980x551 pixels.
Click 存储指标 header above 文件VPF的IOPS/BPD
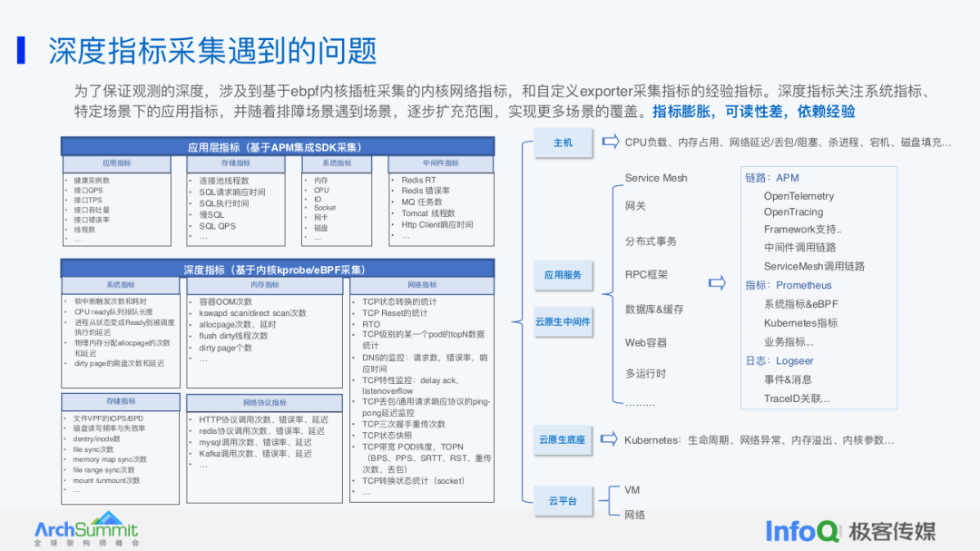(x=121, y=401)
